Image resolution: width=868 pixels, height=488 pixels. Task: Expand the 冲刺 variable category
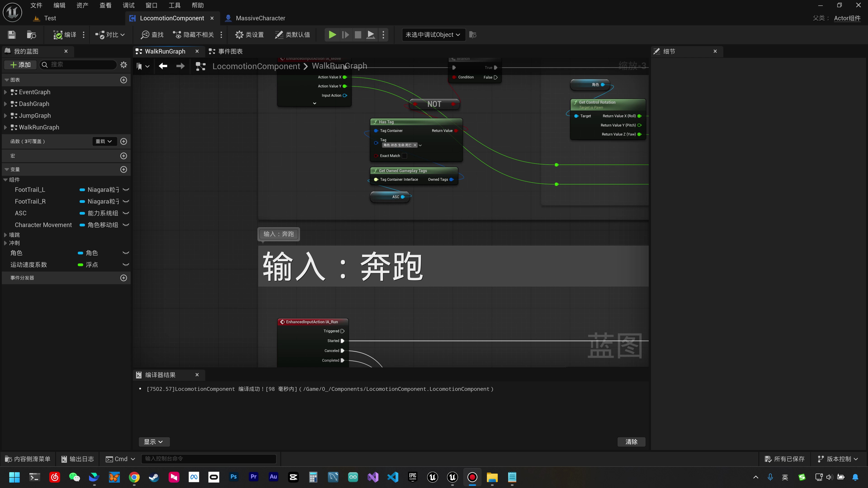[5, 243]
